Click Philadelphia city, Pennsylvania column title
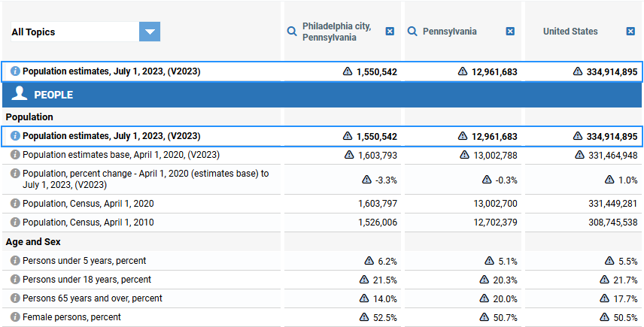 (336, 32)
